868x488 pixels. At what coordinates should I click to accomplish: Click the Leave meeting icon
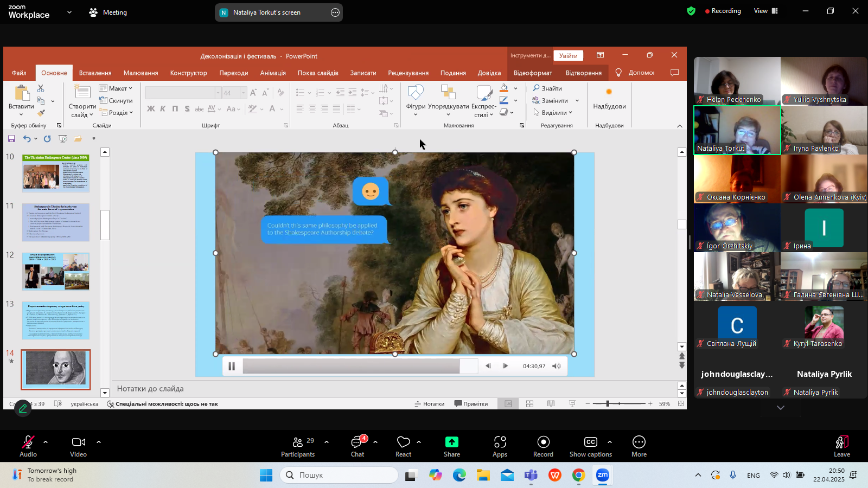pos(841,442)
